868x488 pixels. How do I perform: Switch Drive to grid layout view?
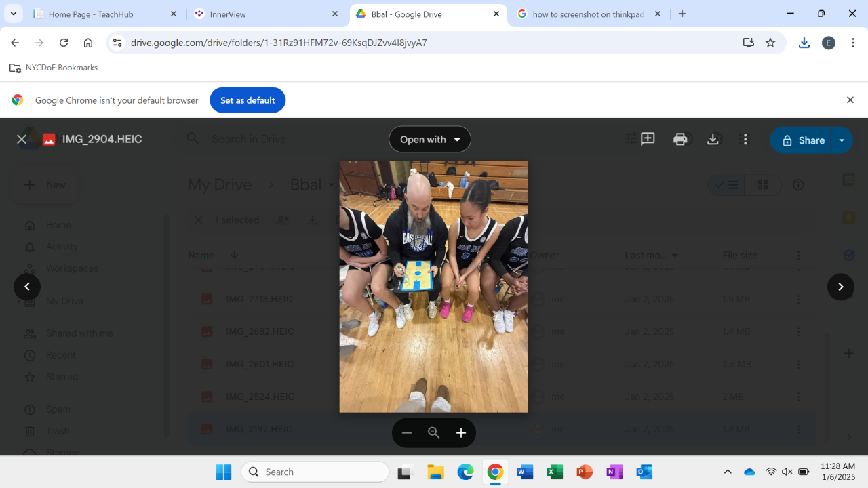click(763, 185)
